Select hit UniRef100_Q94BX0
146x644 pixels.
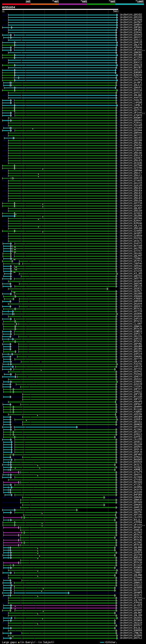[x=131, y=25]
